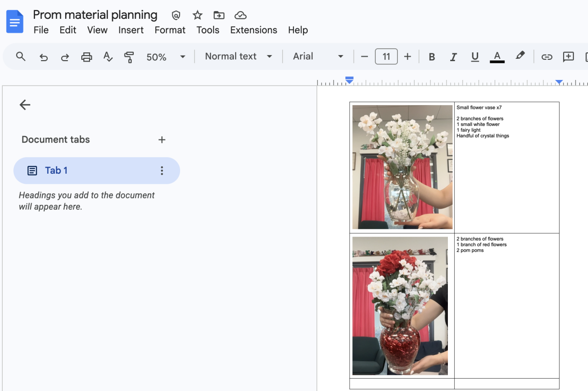The height and width of the screenshot is (391, 588).
Task: Star the Prom material planning document
Action: (x=198, y=15)
